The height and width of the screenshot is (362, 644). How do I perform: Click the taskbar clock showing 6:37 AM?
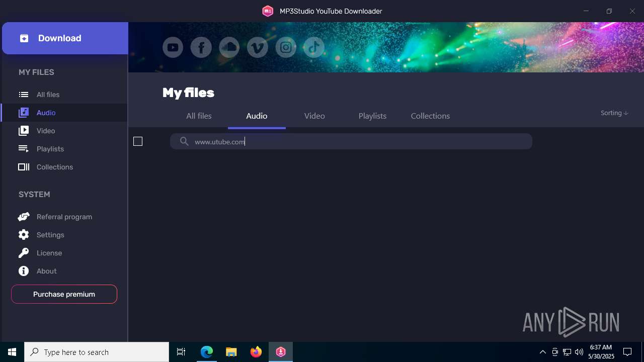click(x=601, y=352)
